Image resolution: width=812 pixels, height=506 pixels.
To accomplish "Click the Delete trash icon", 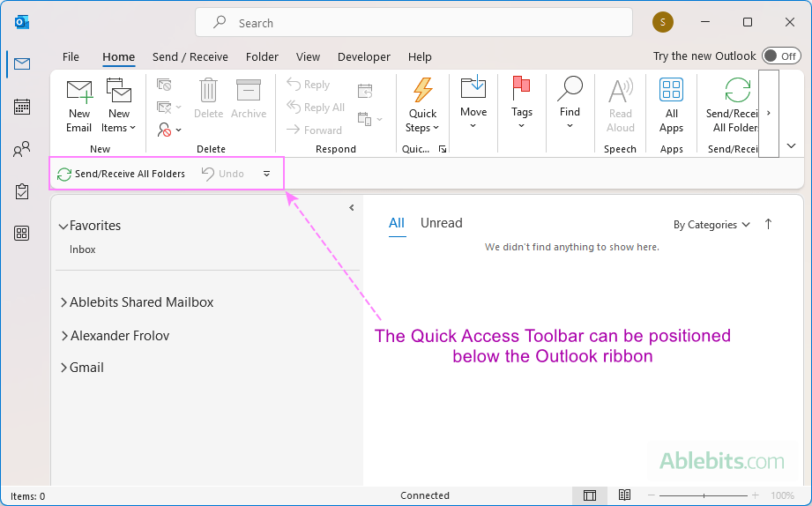I will [208, 99].
